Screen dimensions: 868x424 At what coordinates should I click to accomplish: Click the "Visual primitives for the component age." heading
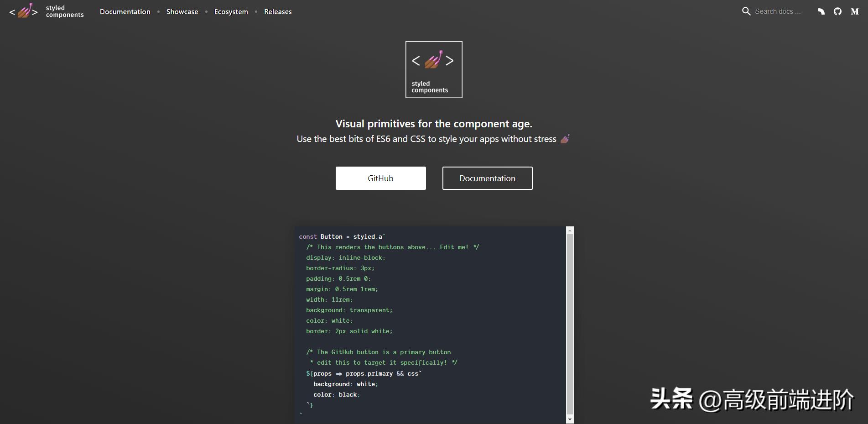pyautogui.click(x=434, y=124)
